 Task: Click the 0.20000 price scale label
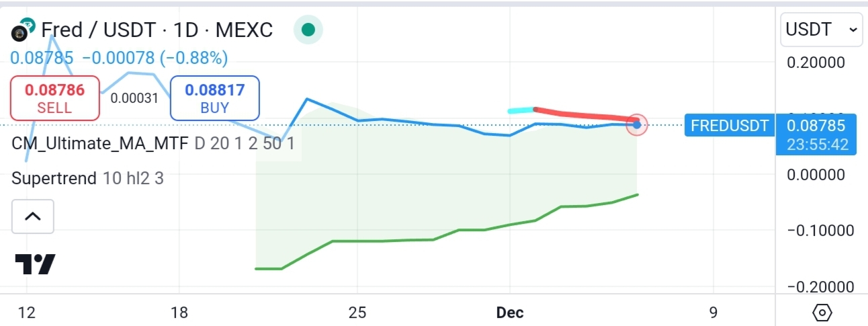815,63
